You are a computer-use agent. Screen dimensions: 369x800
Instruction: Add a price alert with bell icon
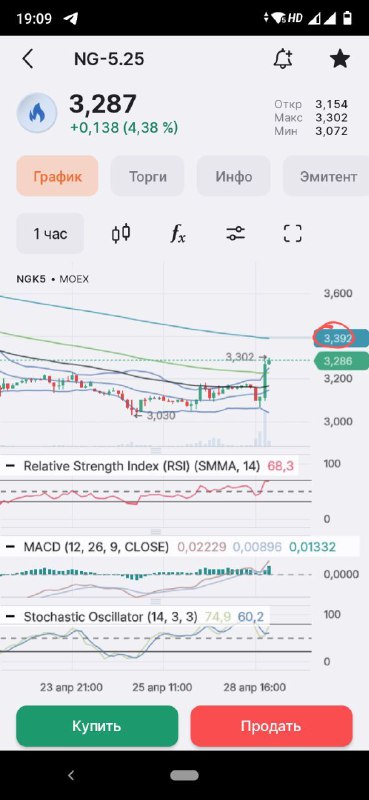pos(283,59)
